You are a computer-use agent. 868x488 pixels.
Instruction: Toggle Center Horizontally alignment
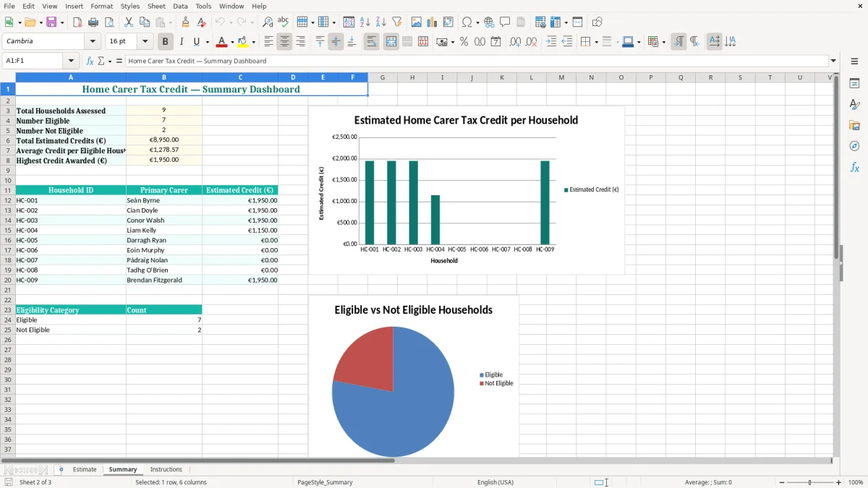click(x=284, y=42)
